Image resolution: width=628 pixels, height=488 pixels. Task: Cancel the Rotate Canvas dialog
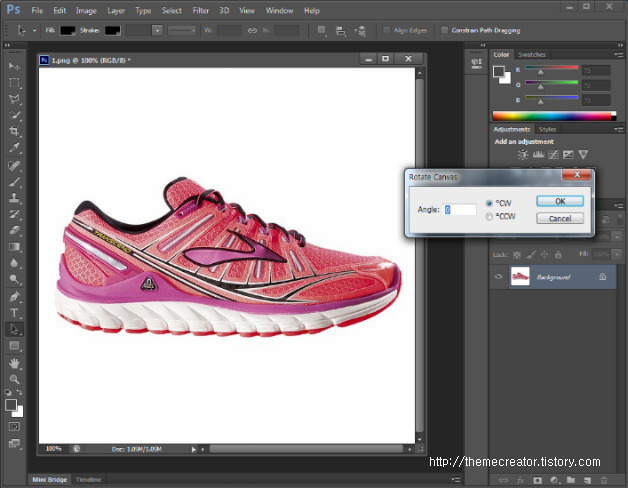(x=560, y=218)
